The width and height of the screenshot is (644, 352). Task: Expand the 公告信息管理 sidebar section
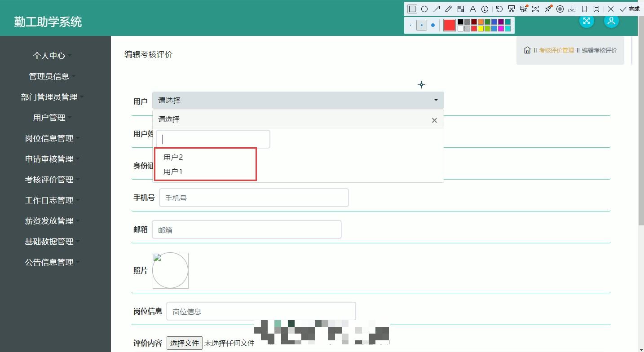[x=49, y=262]
